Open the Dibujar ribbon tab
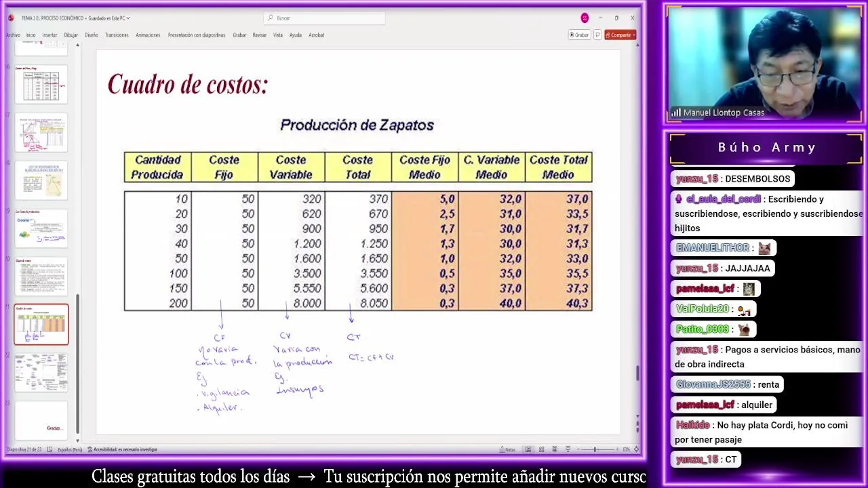 (71, 35)
